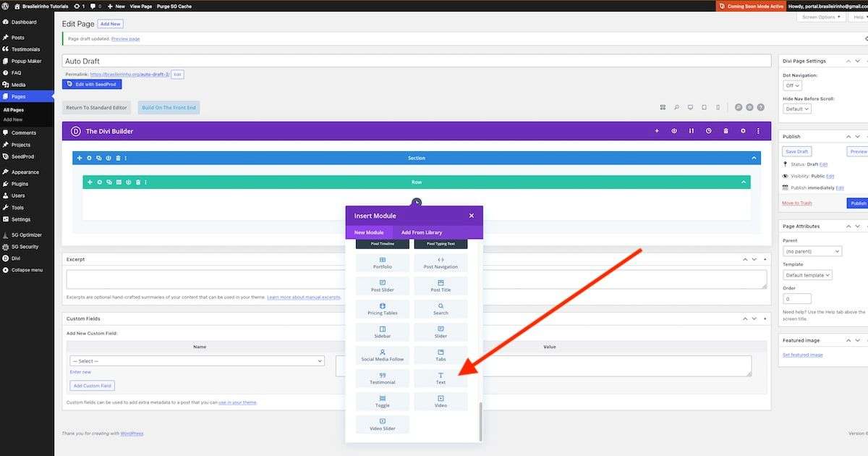Viewport: 868px width, 456px height.
Task: Add the Video module
Action: [x=441, y=401]
